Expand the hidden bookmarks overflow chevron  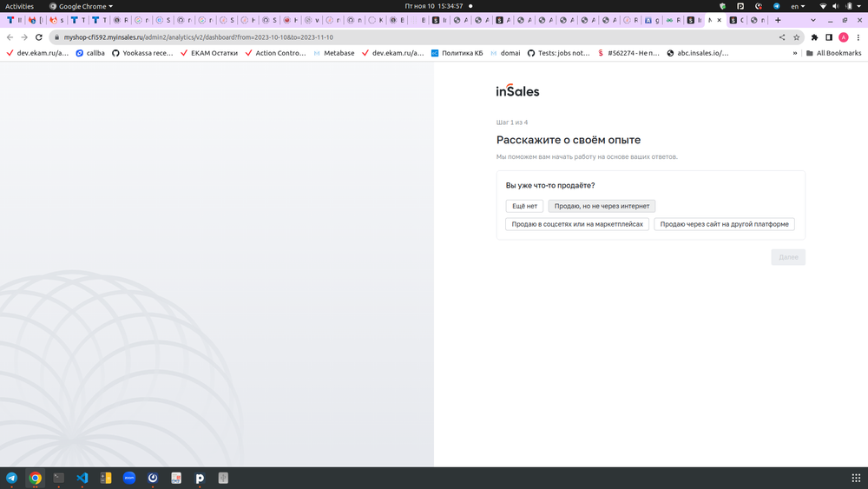(x=795, y=53)
